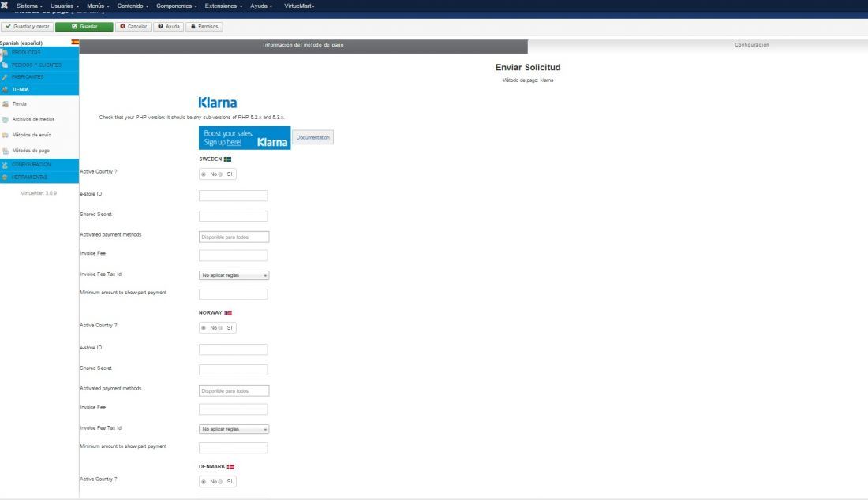The height and width of the screenshot is (500, 868).
Task: Expand the Fabricantes sidebar section
Action: pyautogui.click(x=39, y=76)
